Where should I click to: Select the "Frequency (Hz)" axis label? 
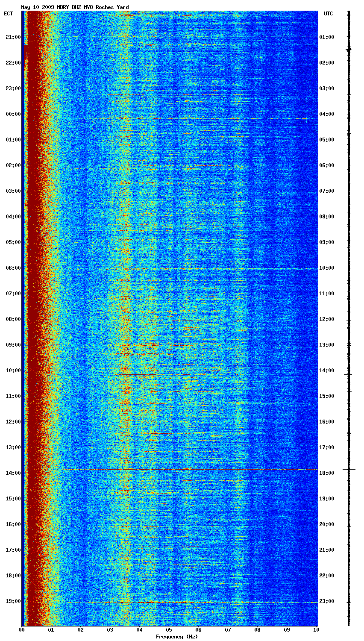(177, 637)
